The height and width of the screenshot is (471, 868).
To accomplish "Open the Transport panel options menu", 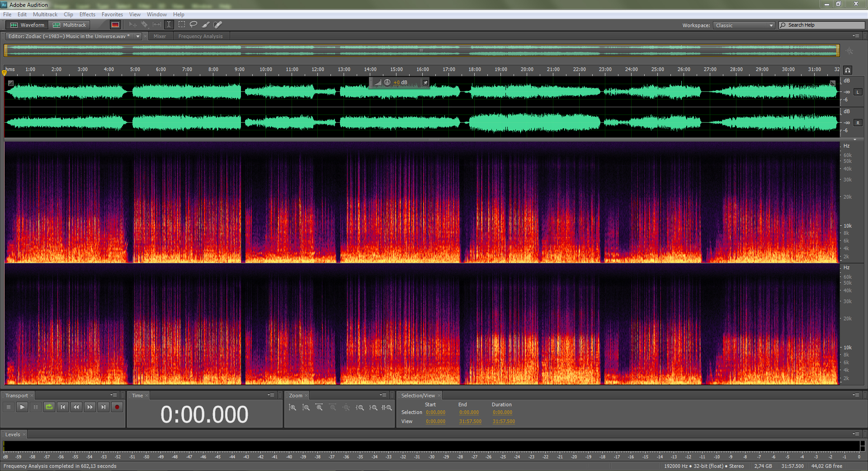I will click(x=113, y=395).
